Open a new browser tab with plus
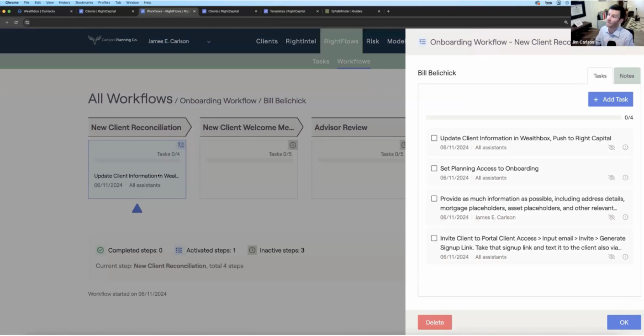The image size is (644, 336). point(388,11)
